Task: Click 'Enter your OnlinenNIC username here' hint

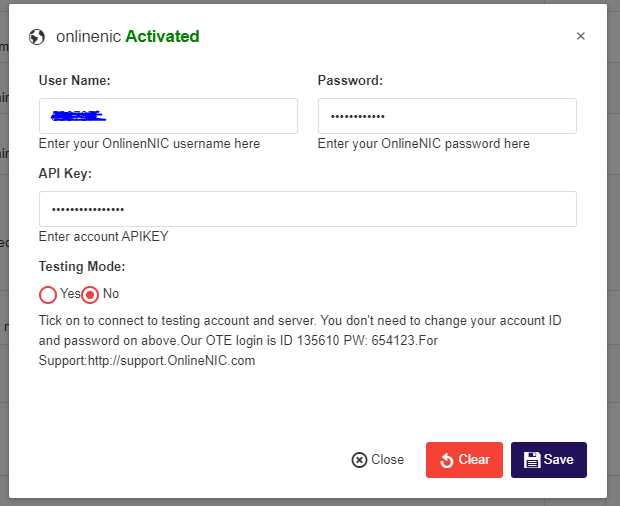Action: (x=149, y=143)
